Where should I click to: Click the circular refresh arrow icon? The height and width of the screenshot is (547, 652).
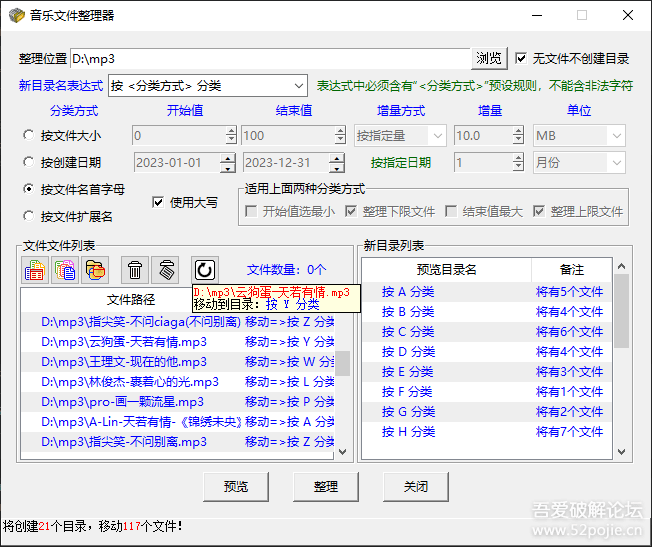(x=205, y=270)
